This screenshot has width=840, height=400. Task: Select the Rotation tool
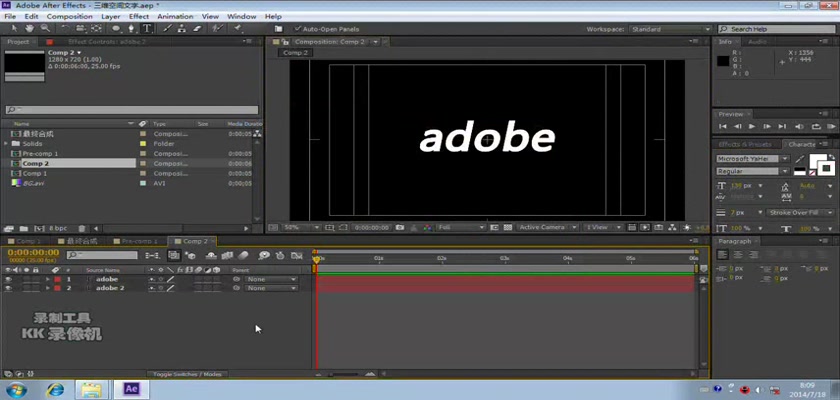pyautogui.click(x=65, y=29)
